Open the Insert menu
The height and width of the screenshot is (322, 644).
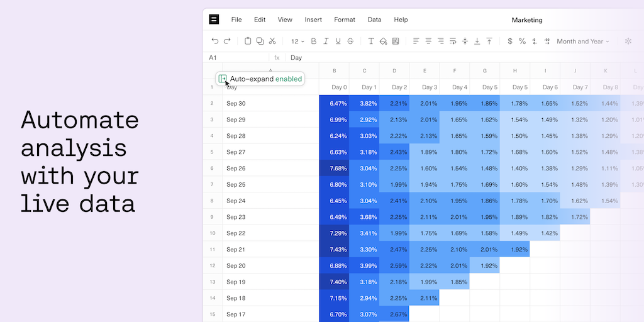click(x=313, y=19)
